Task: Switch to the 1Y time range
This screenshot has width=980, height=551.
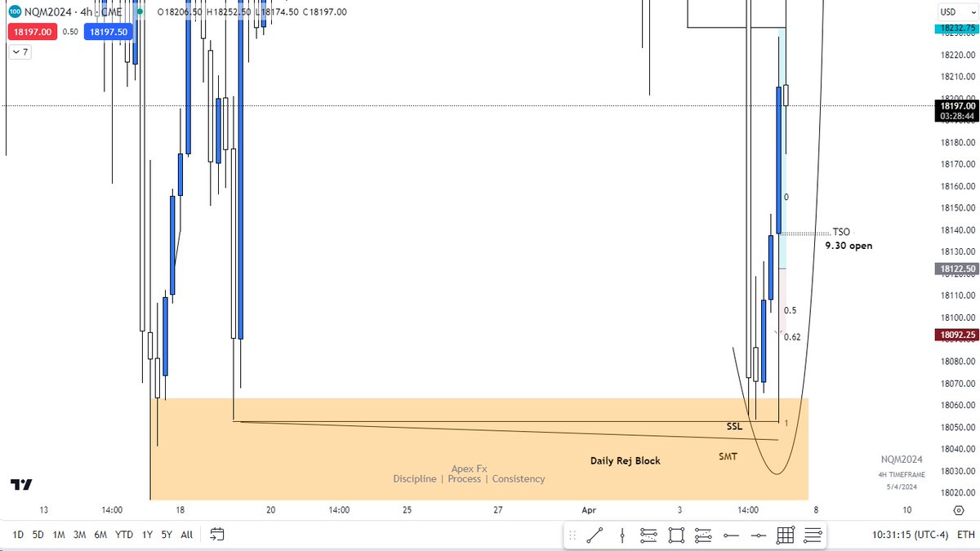Action: pyautogui.click(x=147, y=535)
